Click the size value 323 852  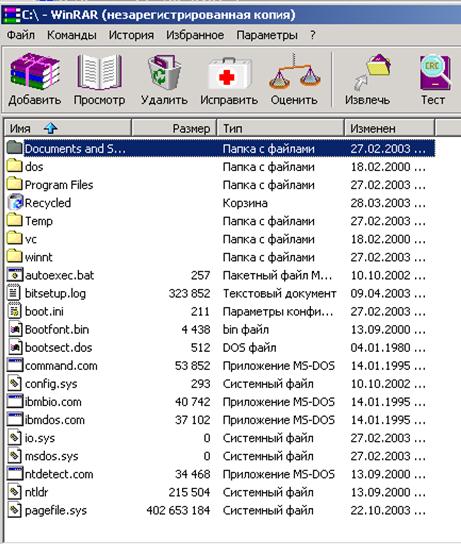189,293
